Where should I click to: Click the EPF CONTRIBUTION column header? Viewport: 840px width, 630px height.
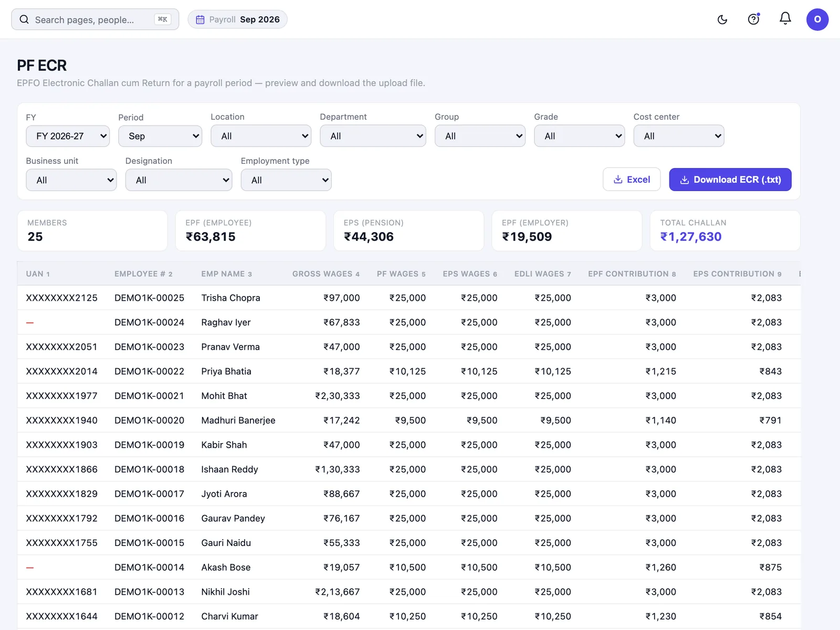[x=632, y=274]
